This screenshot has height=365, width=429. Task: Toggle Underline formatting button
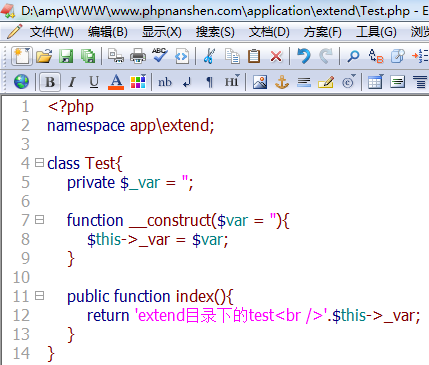click(94, 82)
